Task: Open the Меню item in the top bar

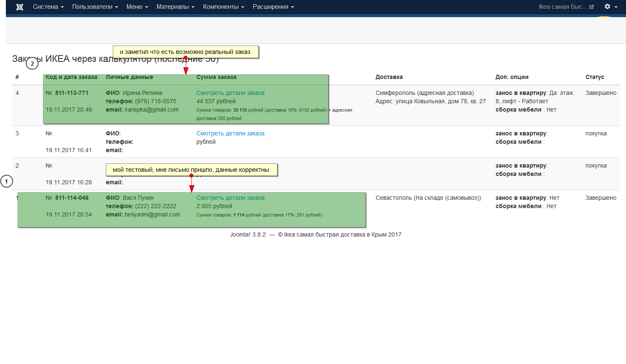Action: pos(137,7)
